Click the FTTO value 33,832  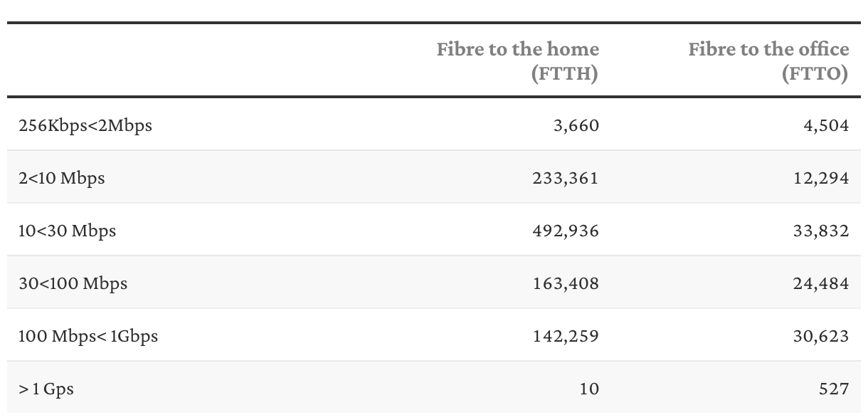[821, 231]
